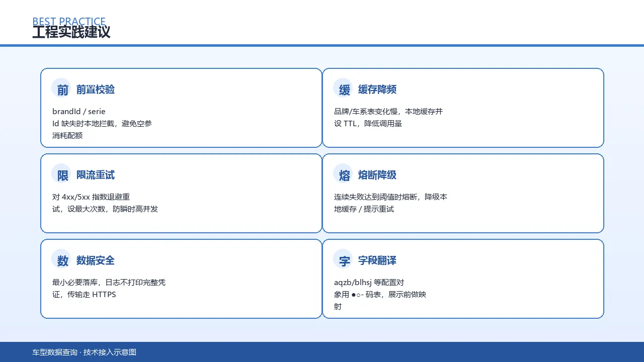Select the 前置校验 card heading

(x=96, y=89)
